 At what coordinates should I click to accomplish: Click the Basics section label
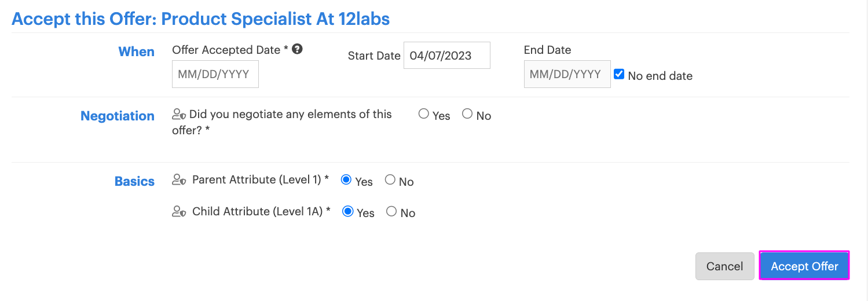point(135,181)
